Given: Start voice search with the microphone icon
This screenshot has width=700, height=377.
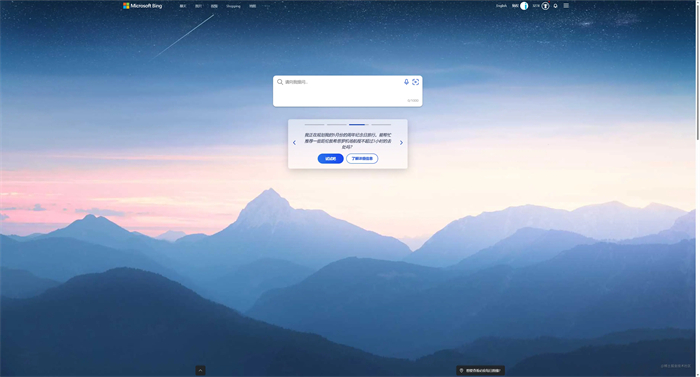Looking at the screenshot, I should click(406, 82).
